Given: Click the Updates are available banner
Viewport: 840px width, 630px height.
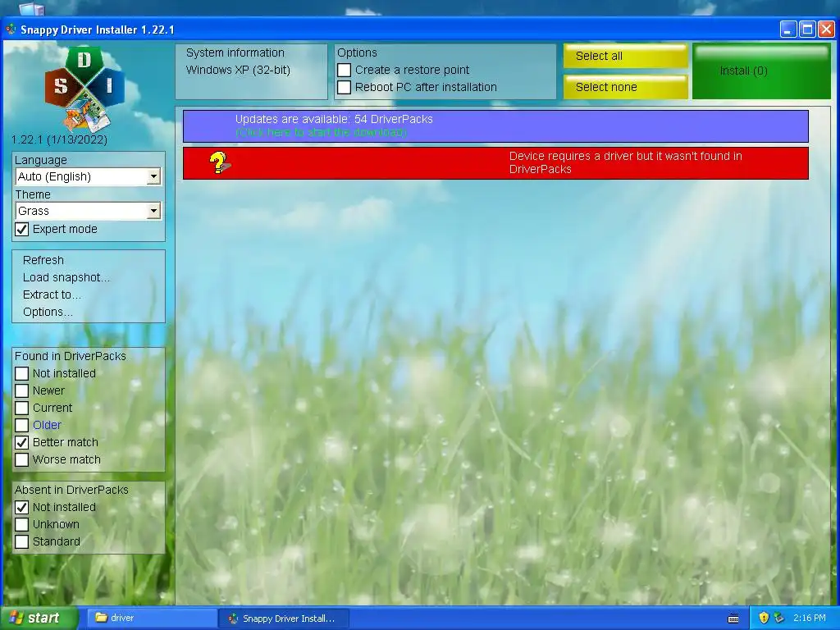Looking at the screenshot, I should [x=495, y=126].
